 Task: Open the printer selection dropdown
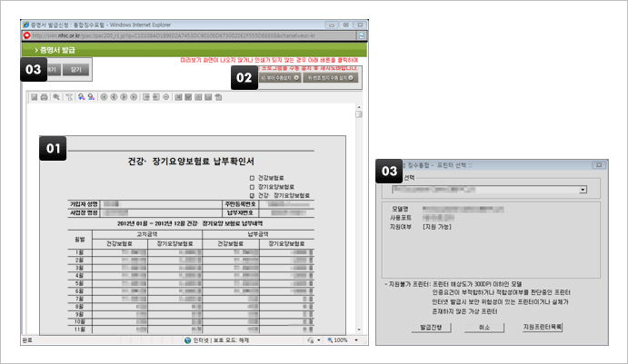tap(582, 191)
